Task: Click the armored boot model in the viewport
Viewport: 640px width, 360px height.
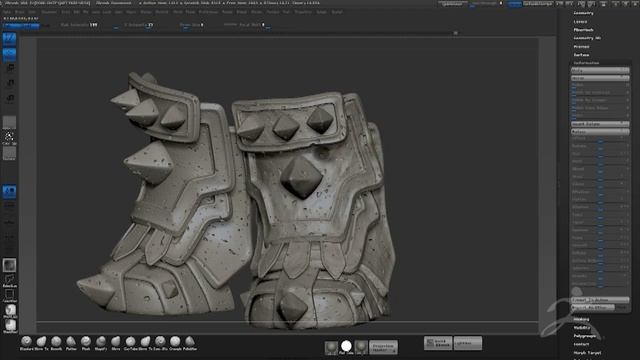Action: [237, 200]
